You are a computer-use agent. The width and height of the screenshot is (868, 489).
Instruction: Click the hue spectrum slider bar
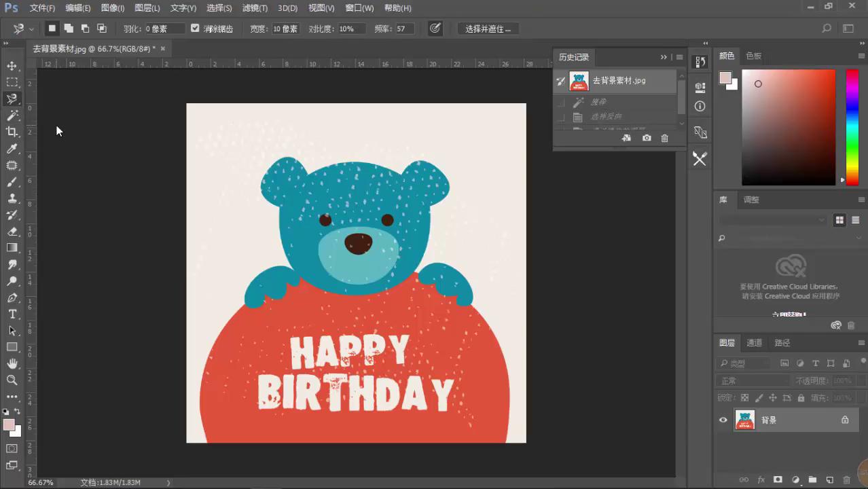[852, 126]
